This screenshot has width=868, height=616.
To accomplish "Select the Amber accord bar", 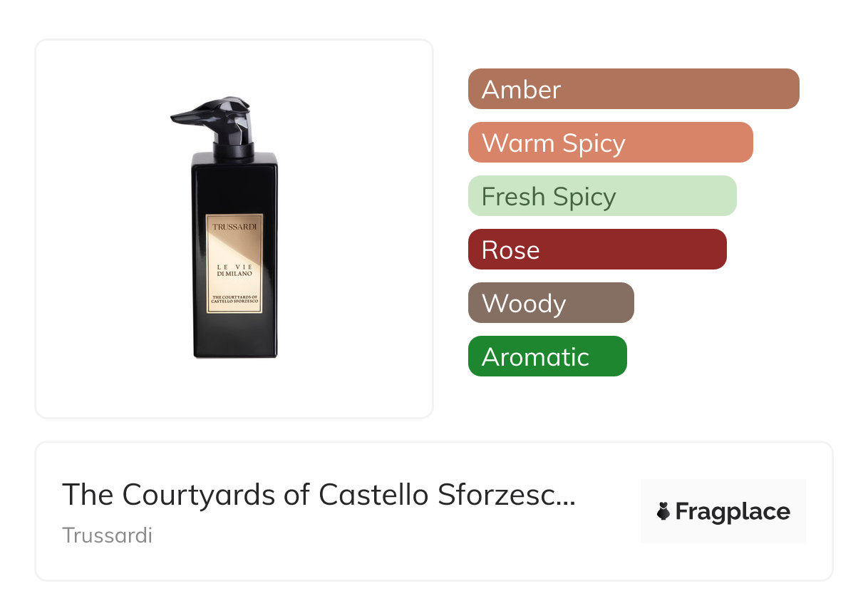I will click(634, 89).
